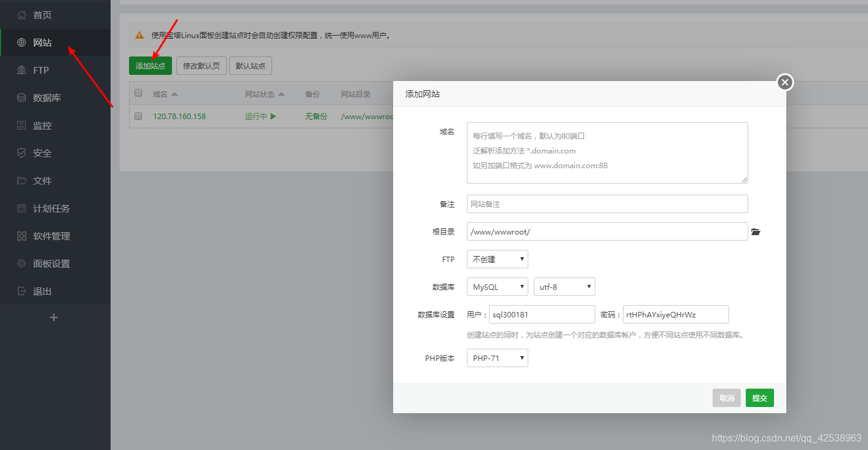Open folder browser next to 根目录 field

[x=756, y=232]
